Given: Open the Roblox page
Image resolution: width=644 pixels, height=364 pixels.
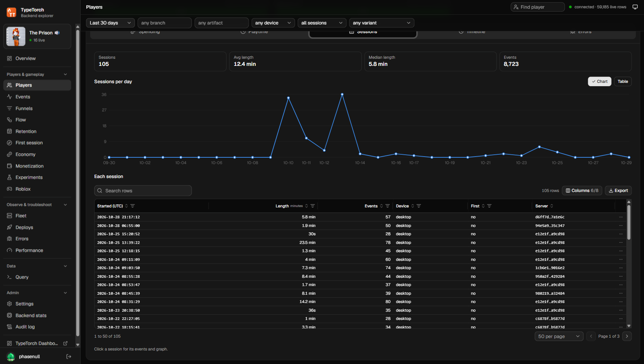Looking at the screenshot, I should pyautogui.click(x=37, y=189).
